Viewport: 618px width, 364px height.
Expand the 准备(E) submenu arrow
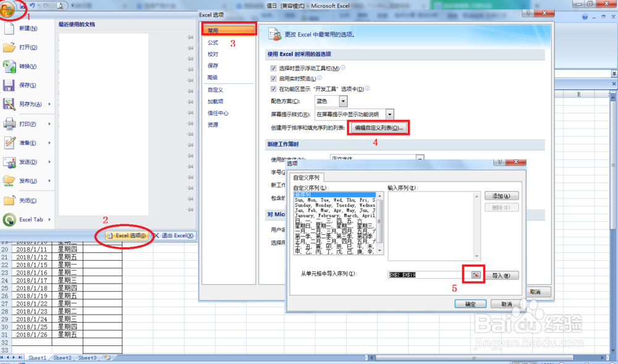49,143
